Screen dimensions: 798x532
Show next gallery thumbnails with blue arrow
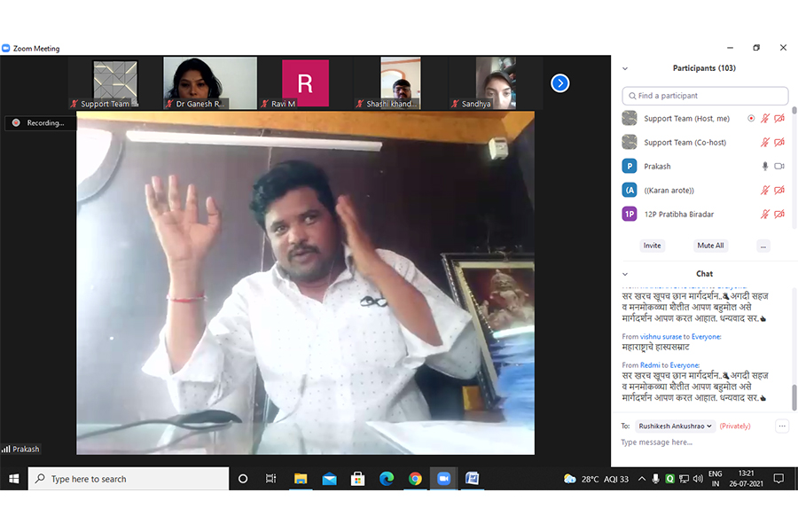(559, 83)
